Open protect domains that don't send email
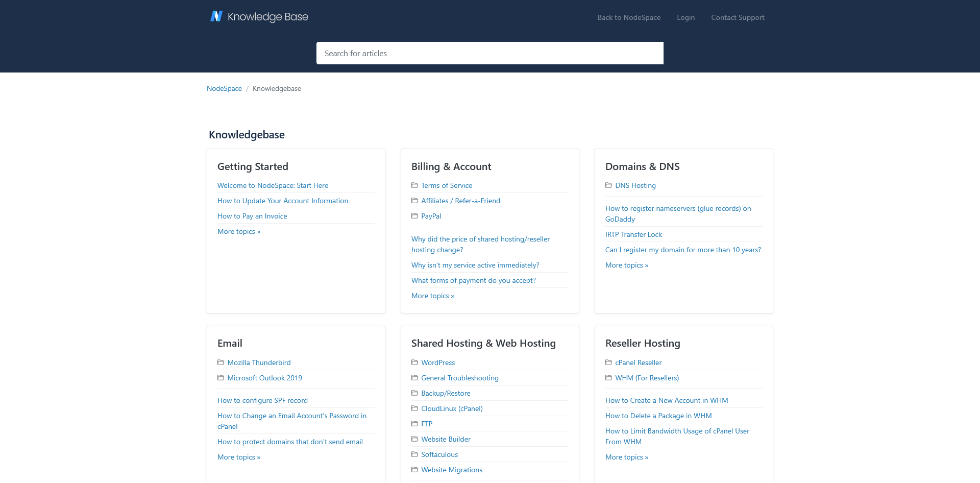 [290, 442]
